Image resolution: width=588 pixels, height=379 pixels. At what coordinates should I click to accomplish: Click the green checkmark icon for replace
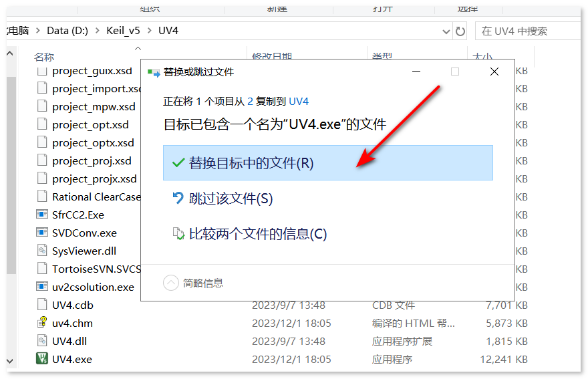pos(178,163)
